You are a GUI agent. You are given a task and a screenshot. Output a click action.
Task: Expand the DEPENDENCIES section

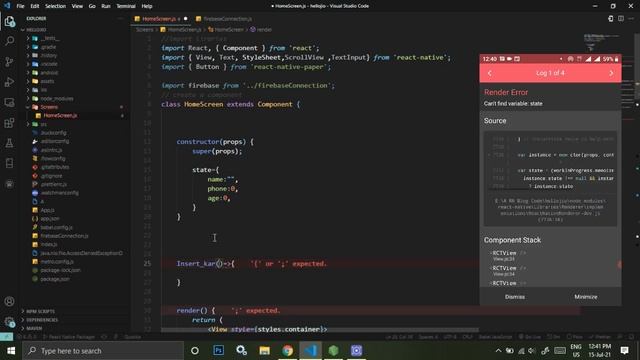point(42,320)
